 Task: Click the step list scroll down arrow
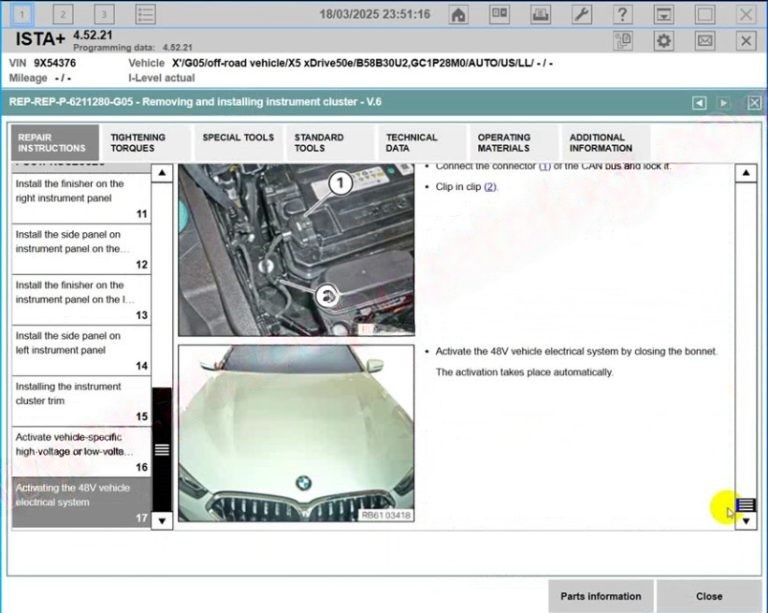(x=162, y=520)
